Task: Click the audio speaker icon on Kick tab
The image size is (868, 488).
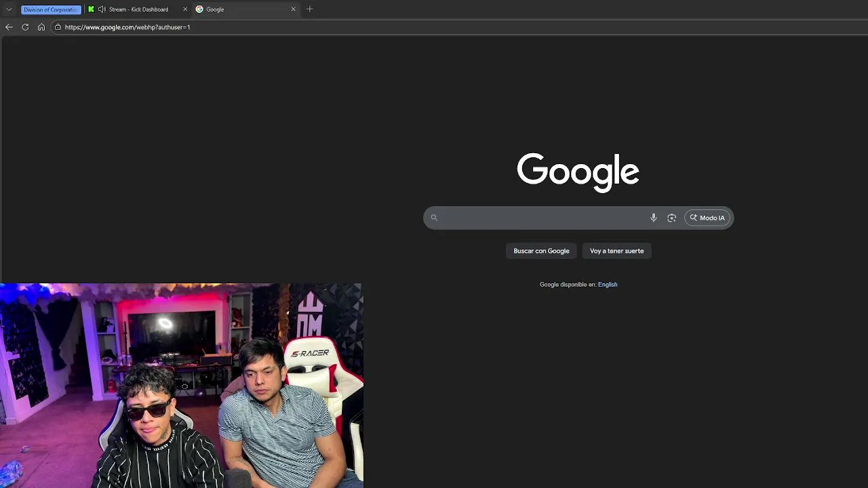Action: click(x=102, y=9)
